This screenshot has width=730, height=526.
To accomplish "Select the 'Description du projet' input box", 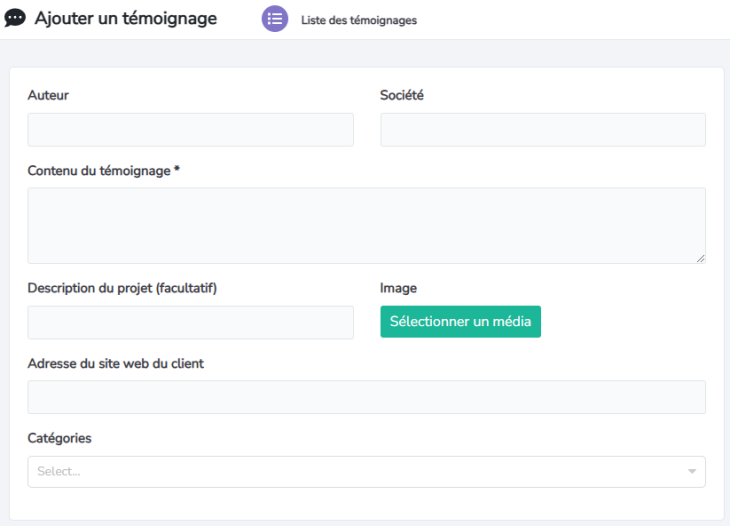I will click(190, 322).
